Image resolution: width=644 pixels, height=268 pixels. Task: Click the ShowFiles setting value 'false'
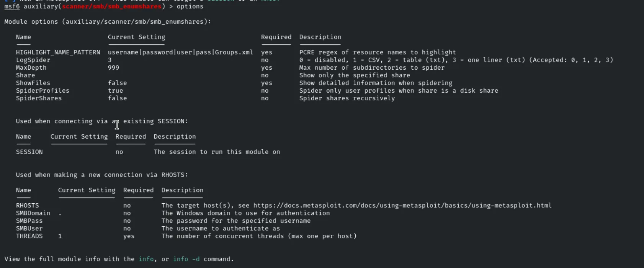click(x=117, y=83)
